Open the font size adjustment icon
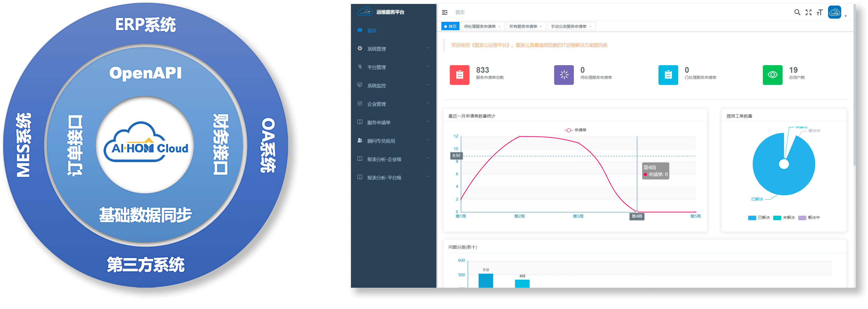The image size is (868, 309). pyautogui.click(x=819, y=12)
